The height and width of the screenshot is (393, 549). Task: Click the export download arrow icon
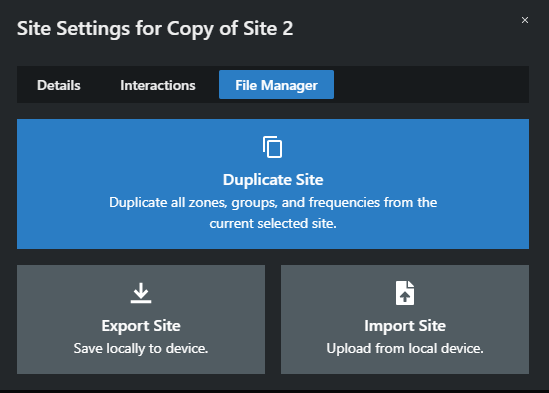pos(141,293)
